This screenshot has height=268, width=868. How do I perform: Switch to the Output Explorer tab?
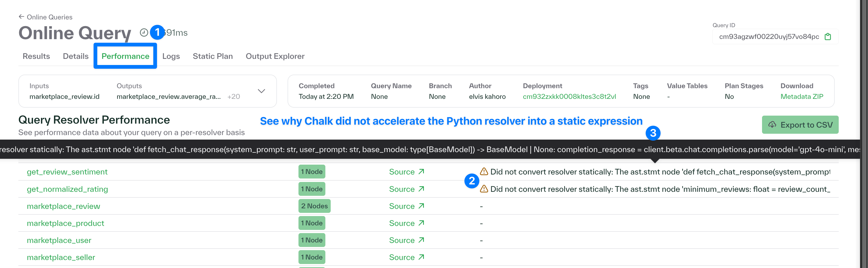click(x=275, y=56)
